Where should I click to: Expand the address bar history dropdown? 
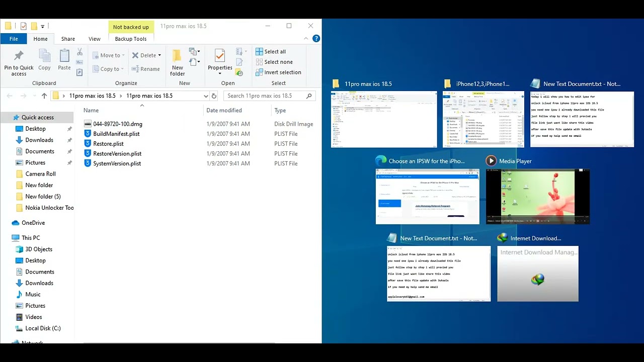pos(206,96)
